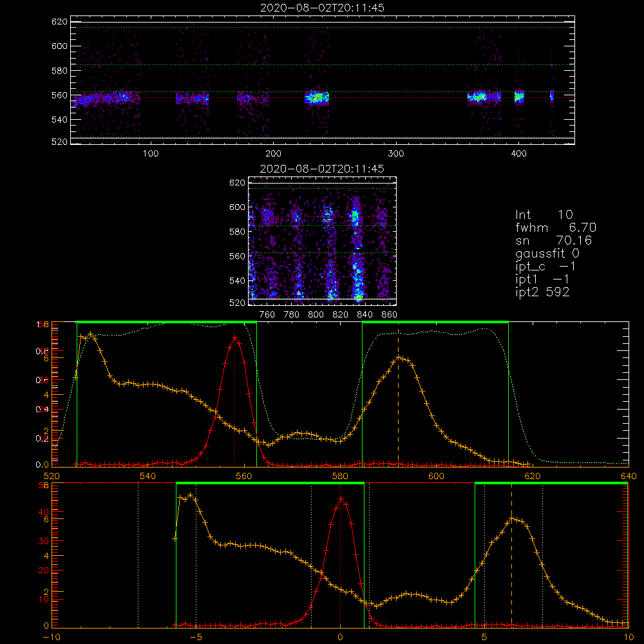Click the red 20 y-axis label of bottom plot
Viewport: 644px width, 644px height.
pos(44,570)
